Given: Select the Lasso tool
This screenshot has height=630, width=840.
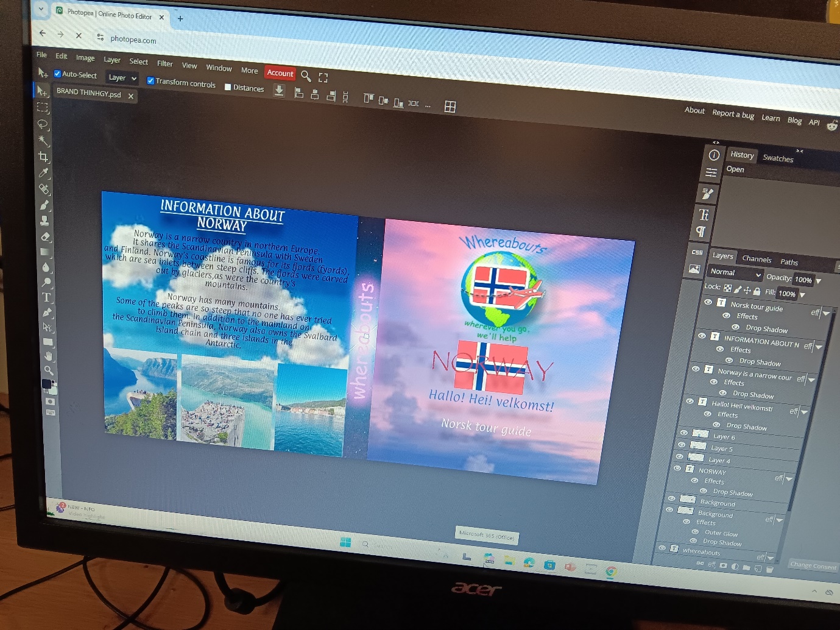Looking at the screenshot, I should coord(43,124).
